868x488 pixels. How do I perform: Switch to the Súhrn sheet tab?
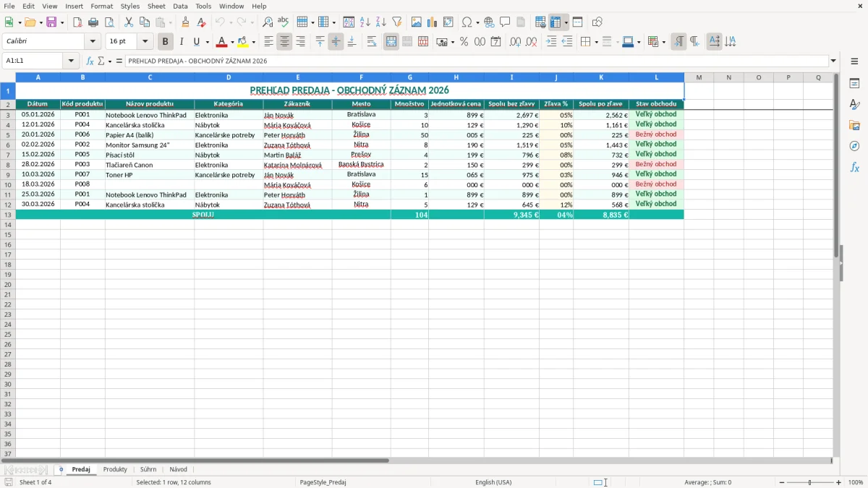(148, 469)
